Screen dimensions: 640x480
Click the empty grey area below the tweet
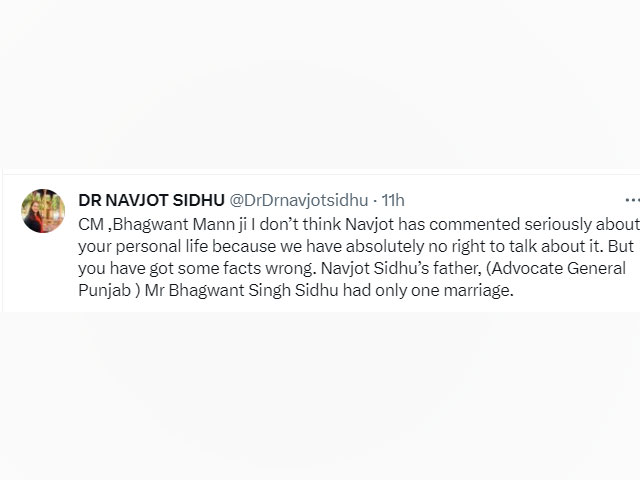click(x=320, y=396)
